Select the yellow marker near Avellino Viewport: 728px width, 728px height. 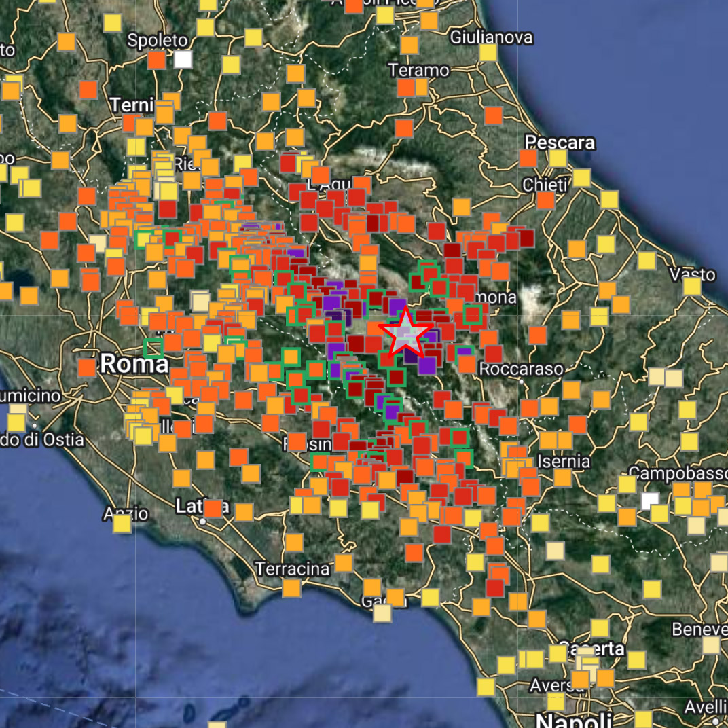[643, 718]
